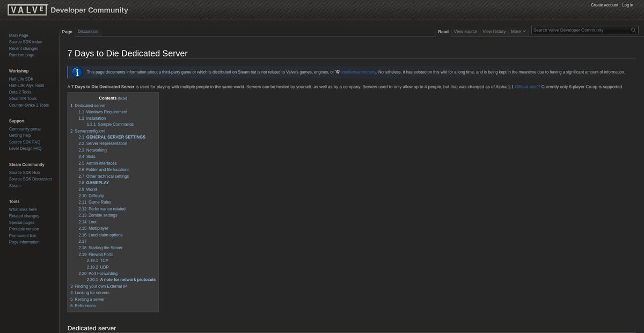Open Counter-Strike 2 Tools link
The image size is (644, 333).
click(29, 105)
